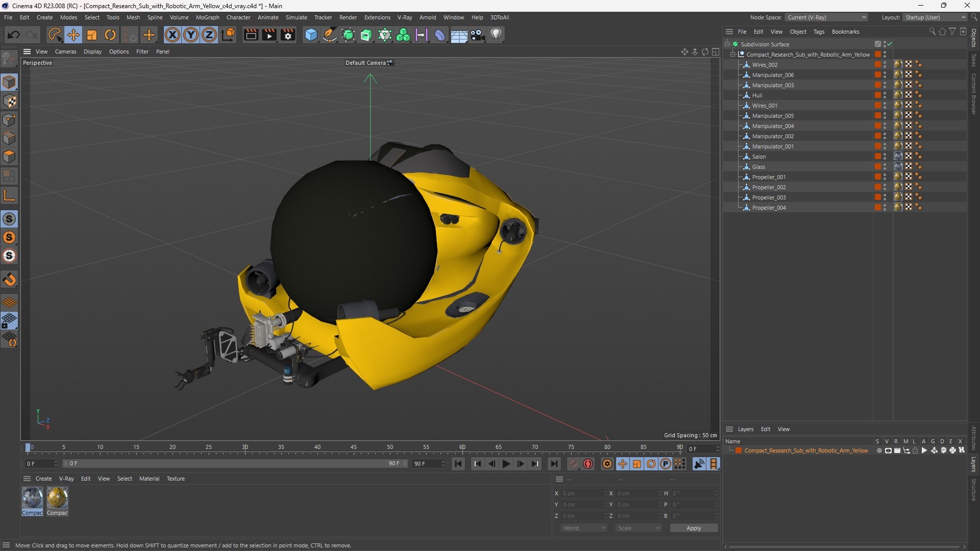
Task: Open the Takes side tab
Action: [974, 60]
